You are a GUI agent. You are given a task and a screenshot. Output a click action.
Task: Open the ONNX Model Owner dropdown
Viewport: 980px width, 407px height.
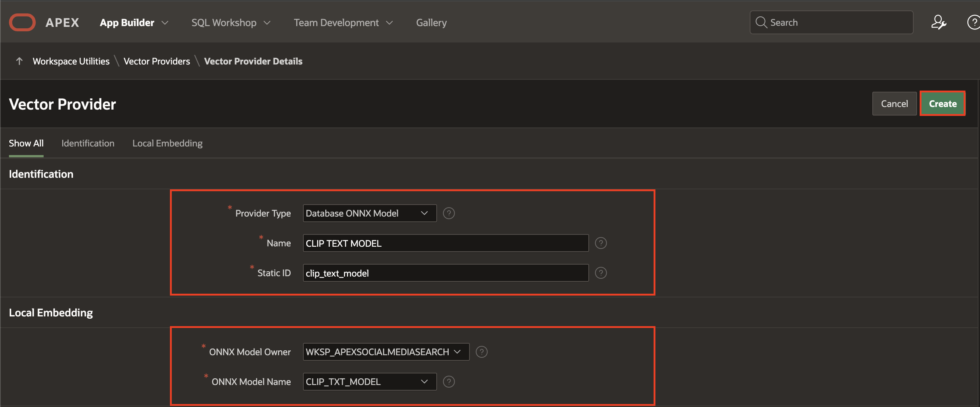385,352
